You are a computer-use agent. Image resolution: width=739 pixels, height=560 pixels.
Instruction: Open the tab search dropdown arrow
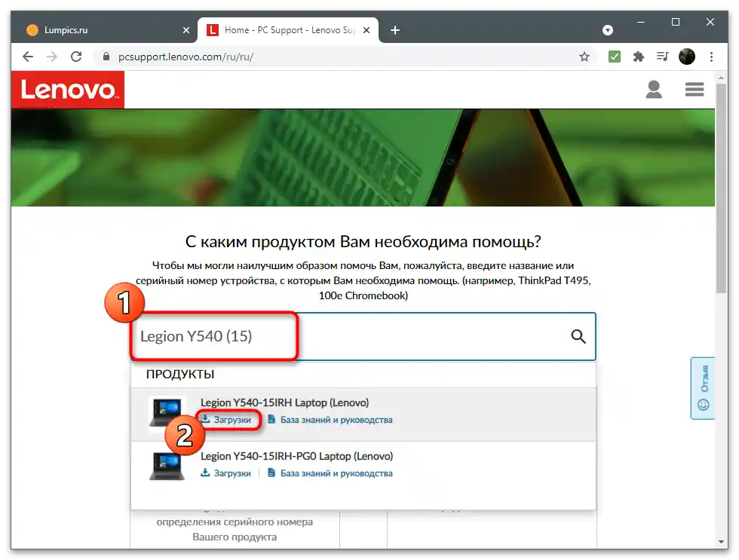[608, 30]
